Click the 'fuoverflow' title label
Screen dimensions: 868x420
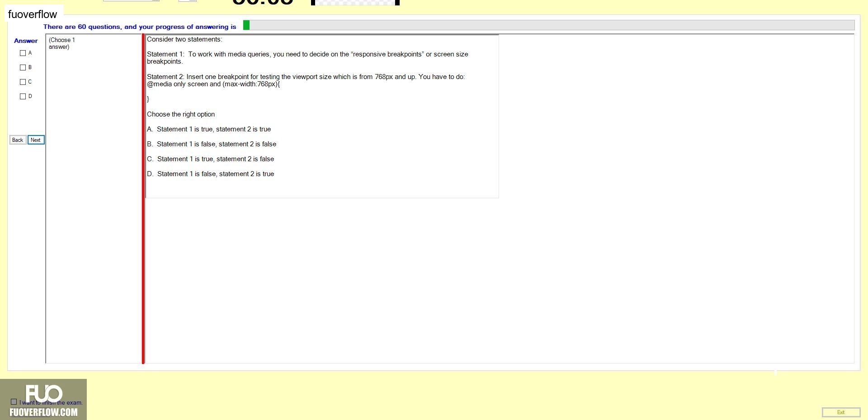(33, 14)
